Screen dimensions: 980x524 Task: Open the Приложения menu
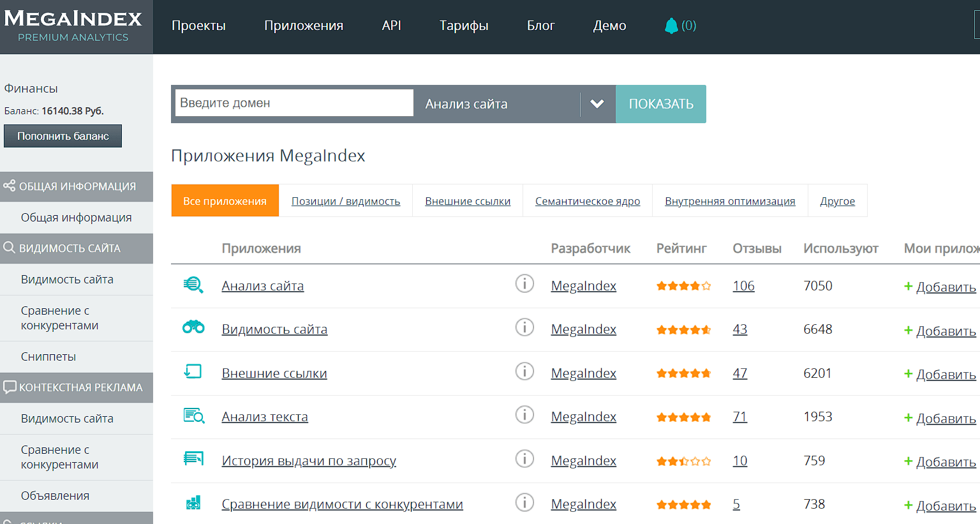point(304,26)
